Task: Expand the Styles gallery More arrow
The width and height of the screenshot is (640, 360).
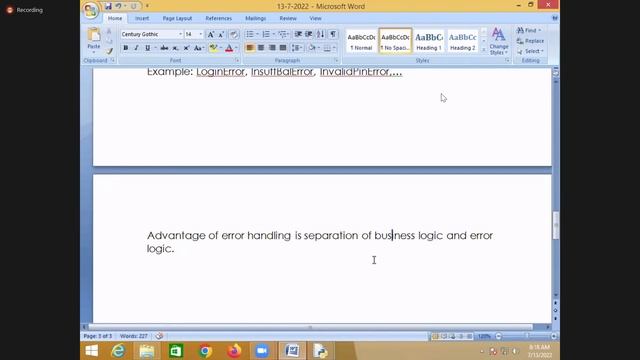Action: pos(484,49)
